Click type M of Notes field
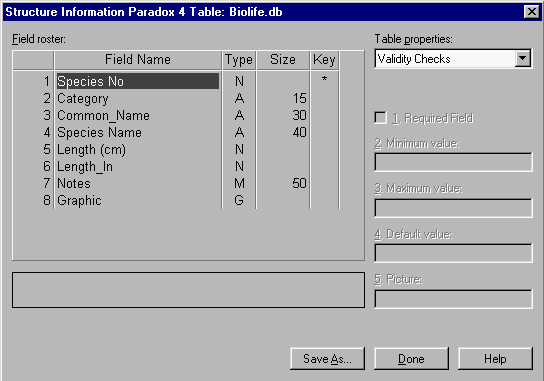 point(239,183)
